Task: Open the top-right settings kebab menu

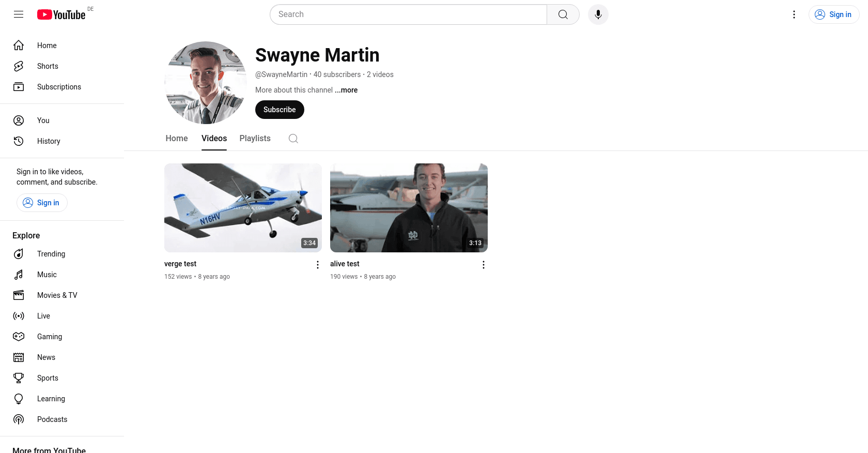Action: point(794,14)
